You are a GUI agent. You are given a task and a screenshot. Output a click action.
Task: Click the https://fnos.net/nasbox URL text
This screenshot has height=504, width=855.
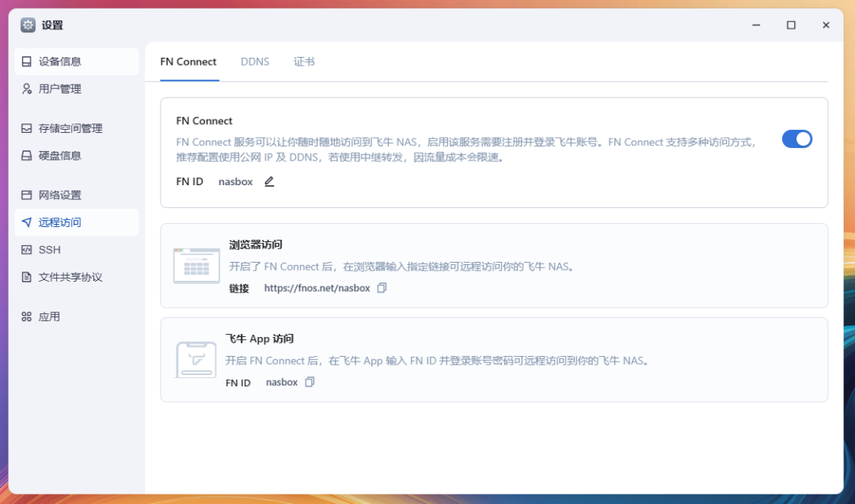(x=317, y=288)
